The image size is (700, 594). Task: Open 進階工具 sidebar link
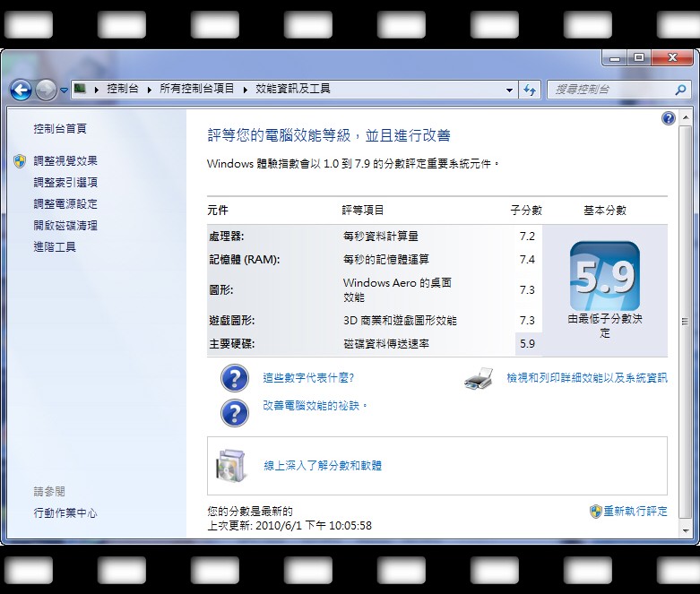tap(55, 246)
